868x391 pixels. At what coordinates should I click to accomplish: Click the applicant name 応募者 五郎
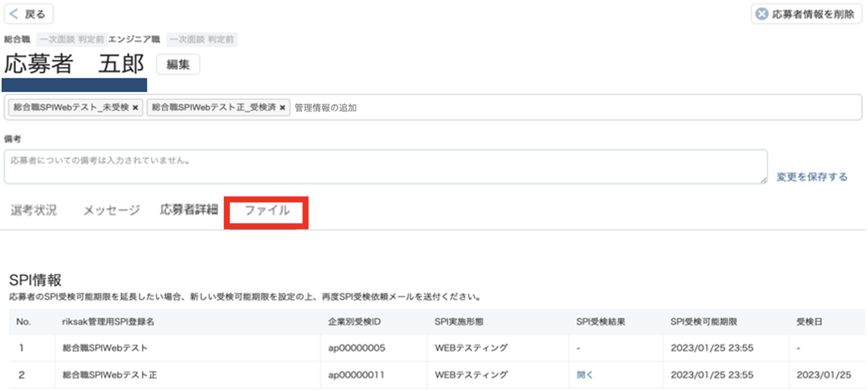click(x=75, y=64)
